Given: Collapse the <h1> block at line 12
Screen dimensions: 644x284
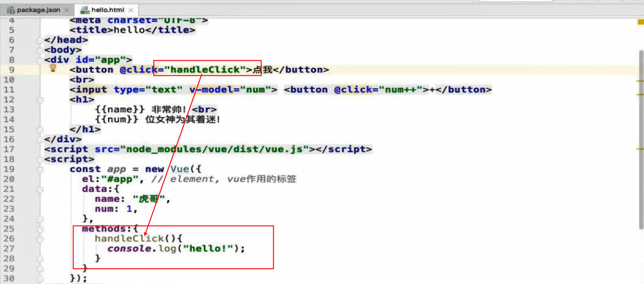Looking at the screenshot, I should [40, 100].
